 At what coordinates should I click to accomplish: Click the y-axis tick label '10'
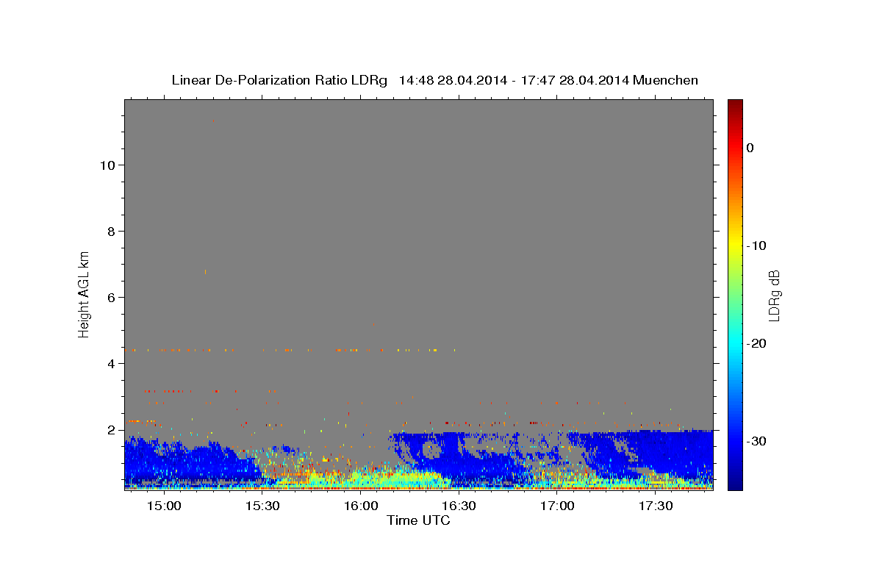(x=107, y=165)
